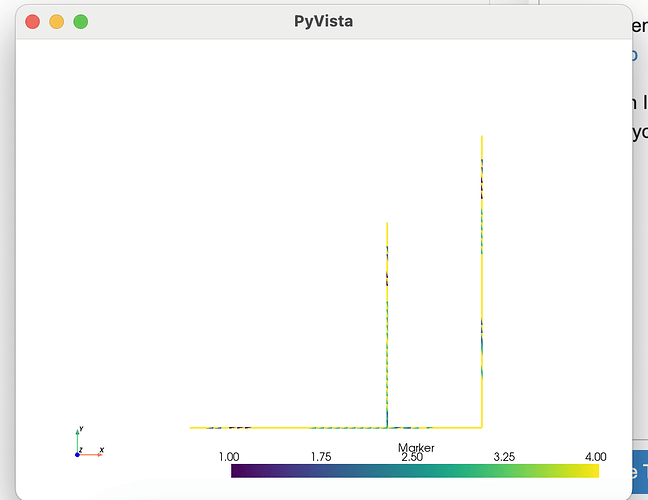Click the PyVista window title

[x=324, y=21]
